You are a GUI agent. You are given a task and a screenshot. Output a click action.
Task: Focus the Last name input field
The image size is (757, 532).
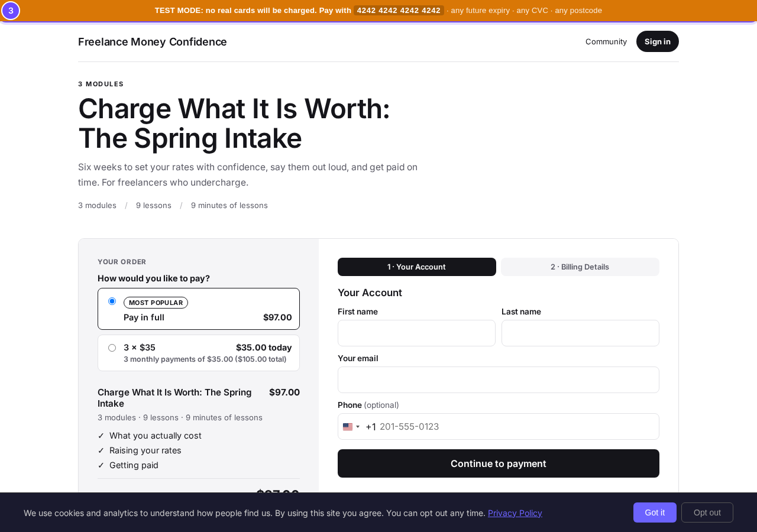(x=580, y=333)
